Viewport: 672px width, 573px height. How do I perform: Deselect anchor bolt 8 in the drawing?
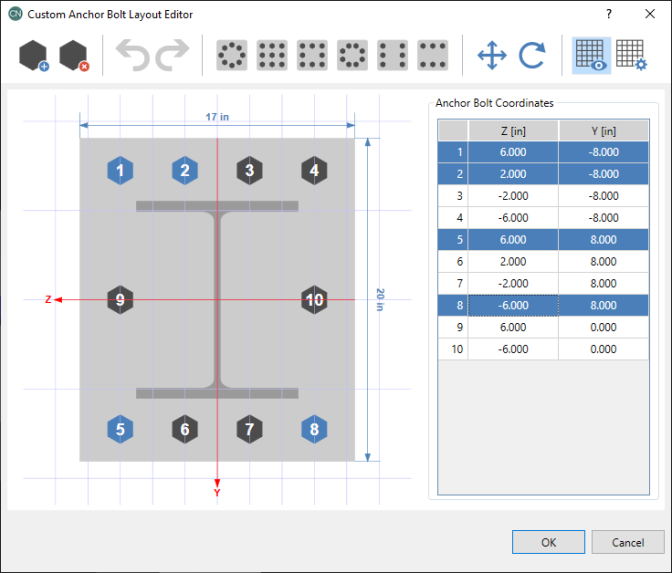pos(314,430)
